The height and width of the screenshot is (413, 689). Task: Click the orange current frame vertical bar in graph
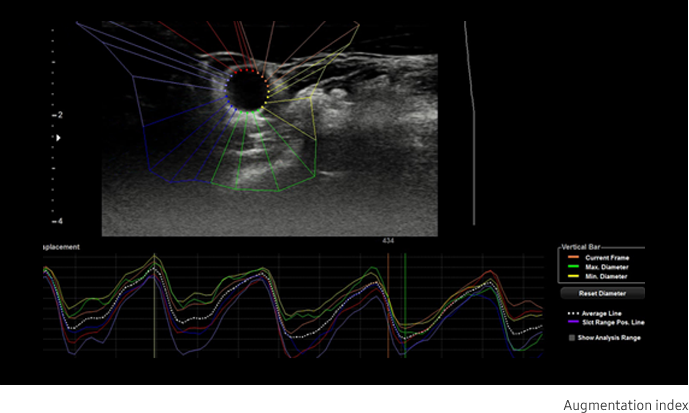click(388, 305)
